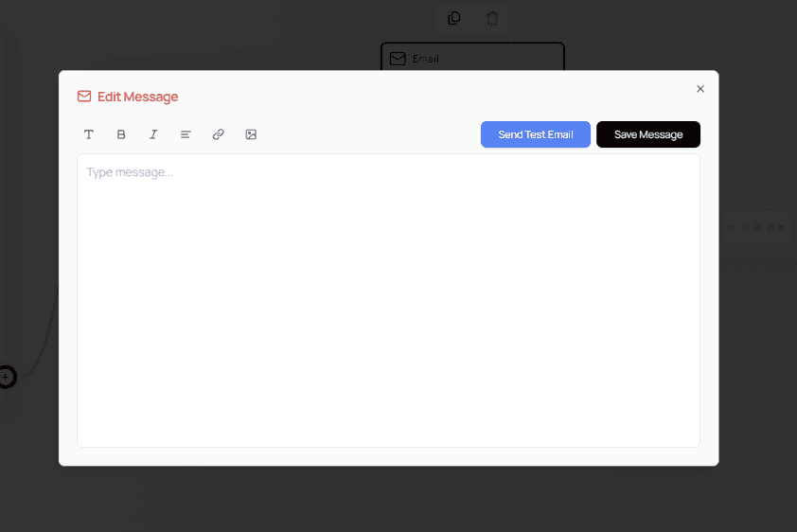
Task: Save the message
Action: (648, 134)
